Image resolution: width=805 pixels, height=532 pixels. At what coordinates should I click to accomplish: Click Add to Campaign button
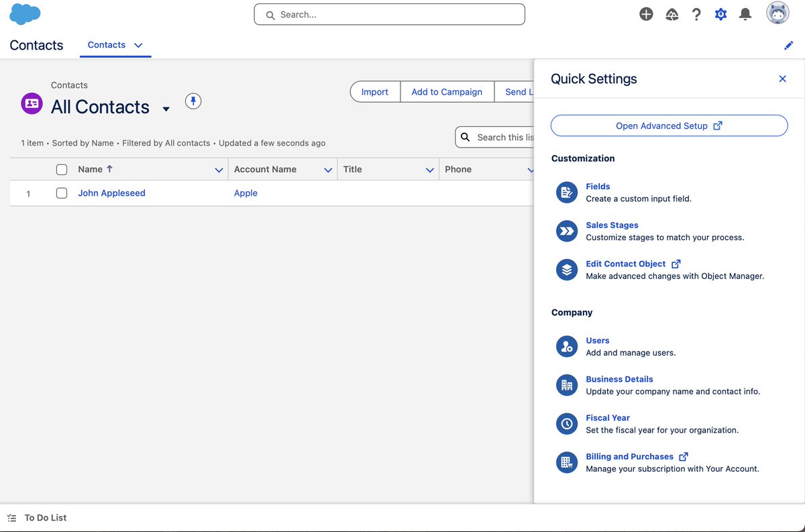point(447,92)
